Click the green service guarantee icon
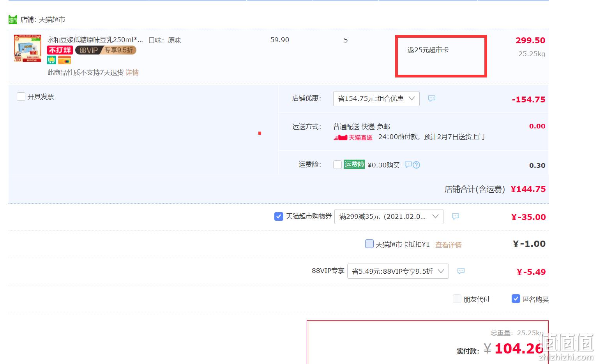Image resolution: width=597 pixels, height=364 pixels. click(x=52, y=60)
